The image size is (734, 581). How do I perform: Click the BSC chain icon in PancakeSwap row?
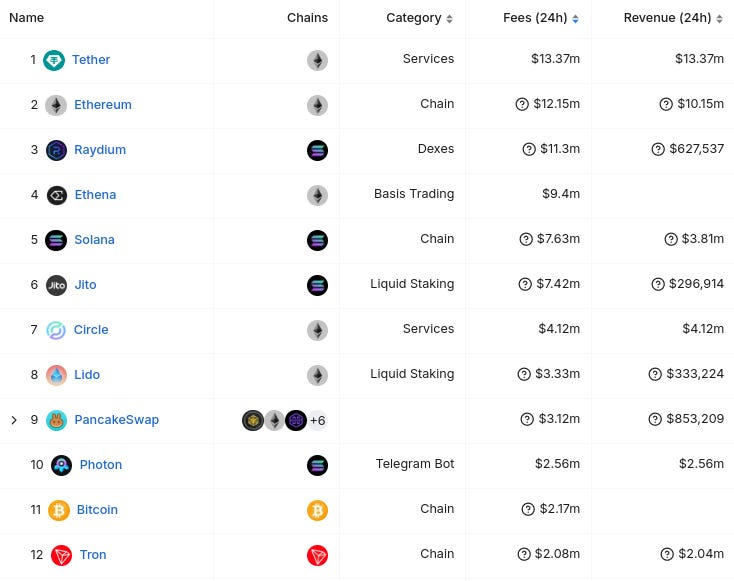(x=253, y=420)
